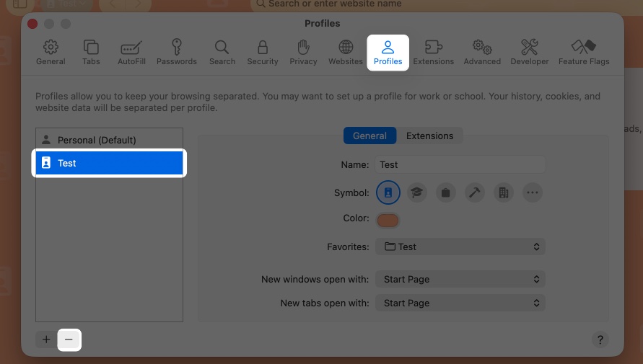Open the New windows open with dropdown
Image resolution: width=643 pixels, height=364 pixels.
coord(460,279)
